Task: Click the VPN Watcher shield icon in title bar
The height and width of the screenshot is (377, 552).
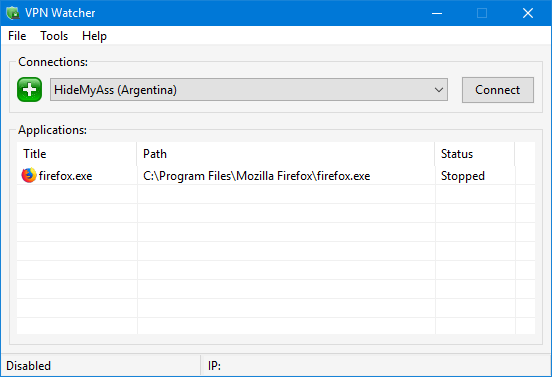Action: 13,13
